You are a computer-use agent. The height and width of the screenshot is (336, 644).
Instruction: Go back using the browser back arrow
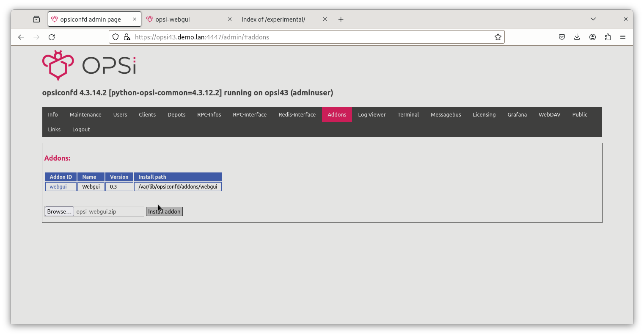21,37
